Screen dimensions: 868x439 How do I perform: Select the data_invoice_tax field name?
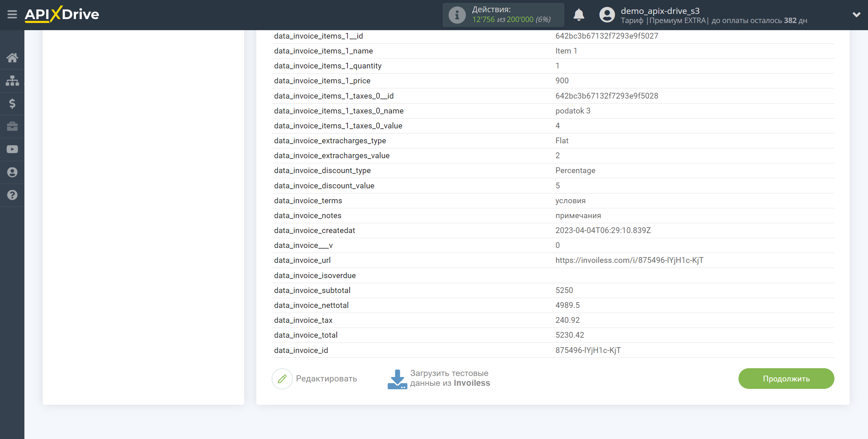(303, 320)
